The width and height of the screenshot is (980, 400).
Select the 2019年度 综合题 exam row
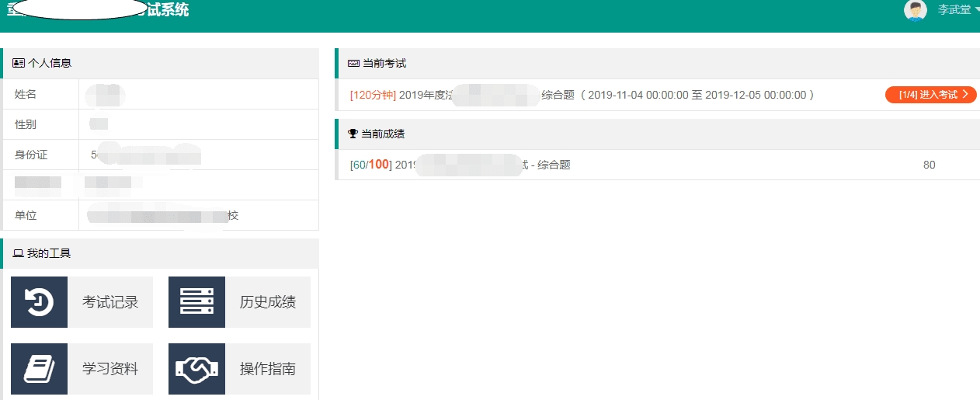(x=658, y=95)
